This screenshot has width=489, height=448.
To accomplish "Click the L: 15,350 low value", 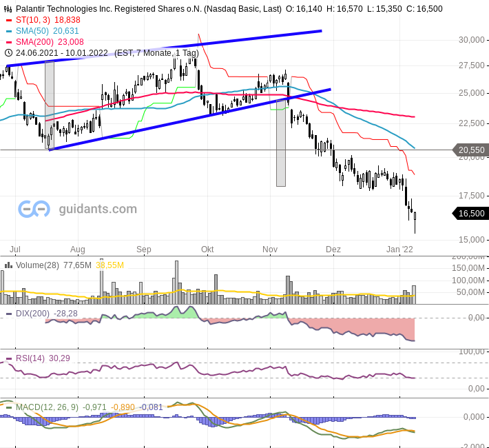I will click(x=384, y=9).
